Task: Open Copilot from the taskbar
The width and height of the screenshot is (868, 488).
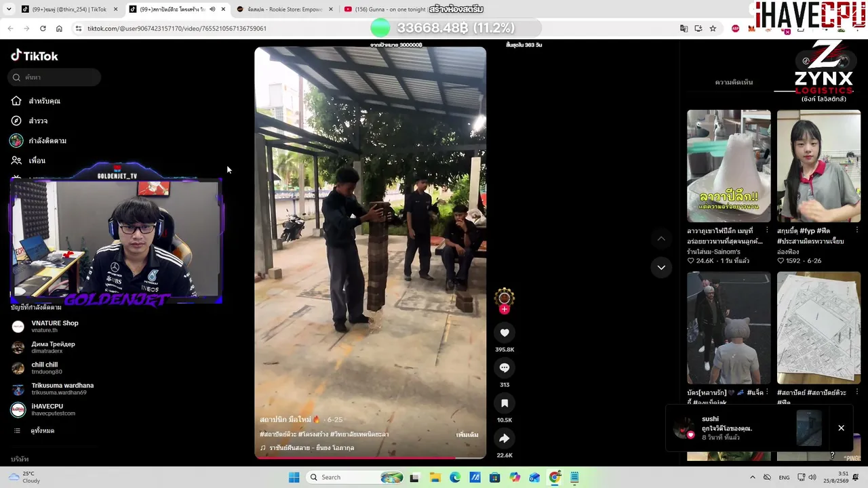Action: [515, 477]
